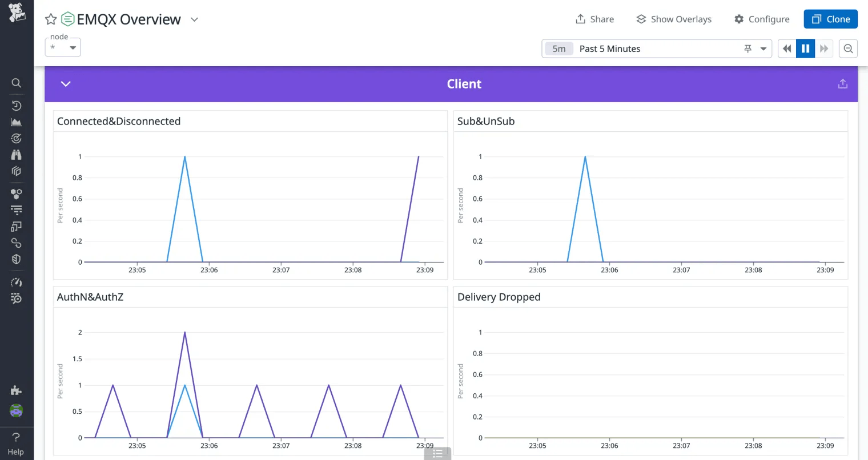Expand the Past 5 Minutes time range dropdown

(763, 49)
